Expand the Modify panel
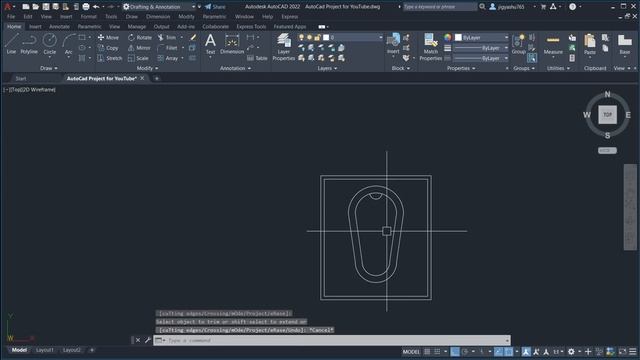The height and width of the screenshot is (360, 640). tap(147, 68)
